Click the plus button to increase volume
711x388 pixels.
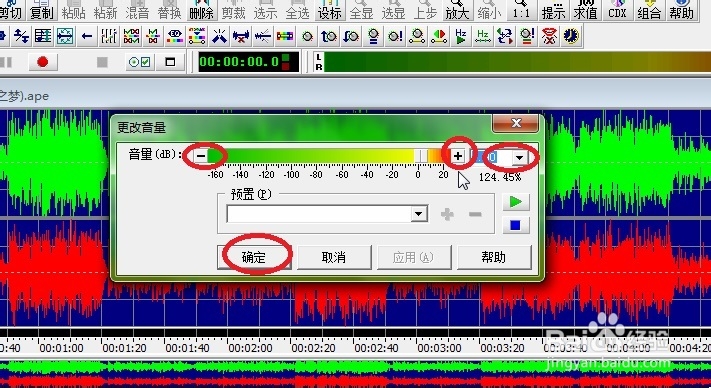pyautogui.click(x=458, y=156)
